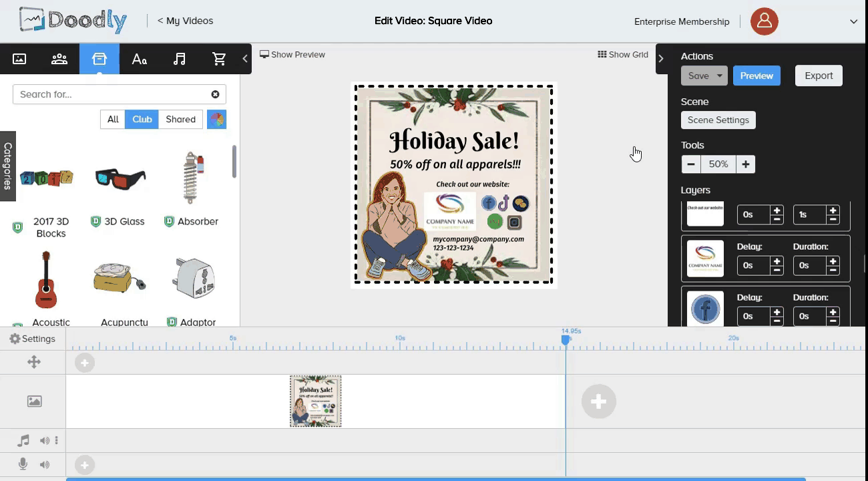
Task: Open Scene Settings
Action: click(718, 120)
